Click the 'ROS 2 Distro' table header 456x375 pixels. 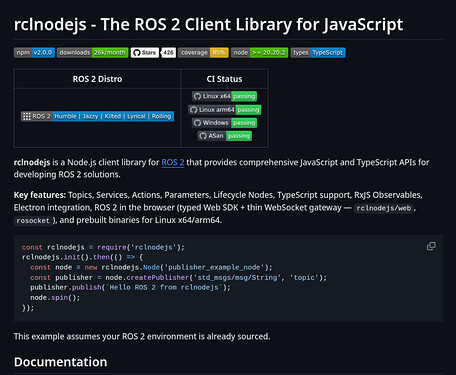pyautogui.click(x=97, y=79)
